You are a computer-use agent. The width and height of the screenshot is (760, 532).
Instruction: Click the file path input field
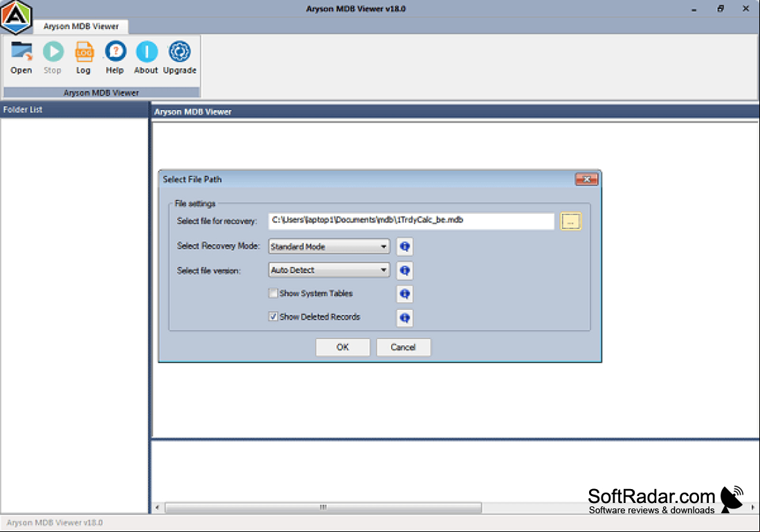(412, 221)
